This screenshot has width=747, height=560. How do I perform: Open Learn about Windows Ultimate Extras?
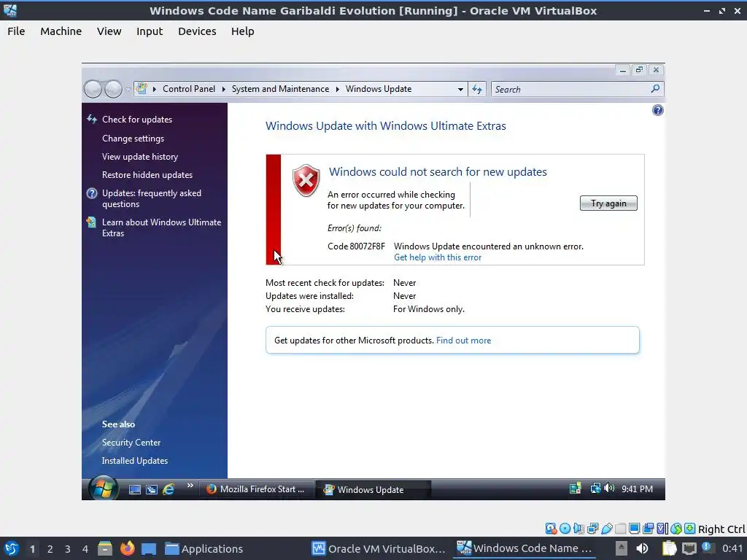point(161,227)
